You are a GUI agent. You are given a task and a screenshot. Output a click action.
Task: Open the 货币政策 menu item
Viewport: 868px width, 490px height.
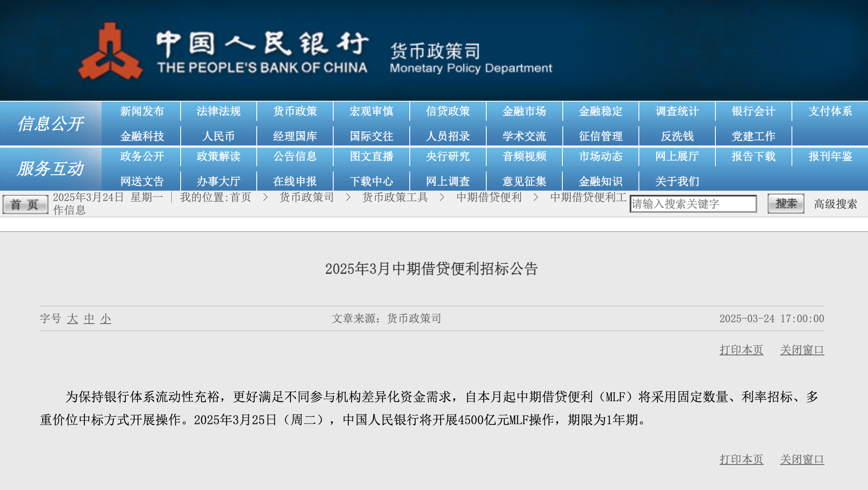(x=295, y=111)
